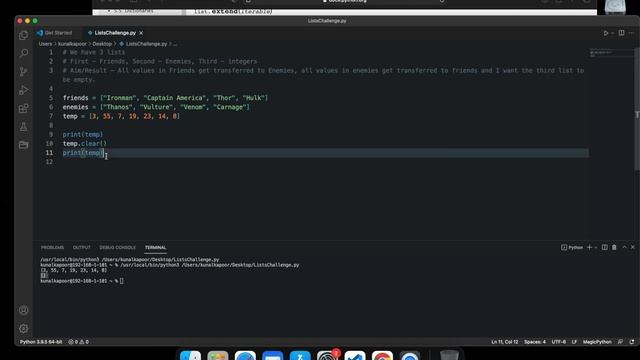Expand the breadcrumb ellipsis symbol

175,44
